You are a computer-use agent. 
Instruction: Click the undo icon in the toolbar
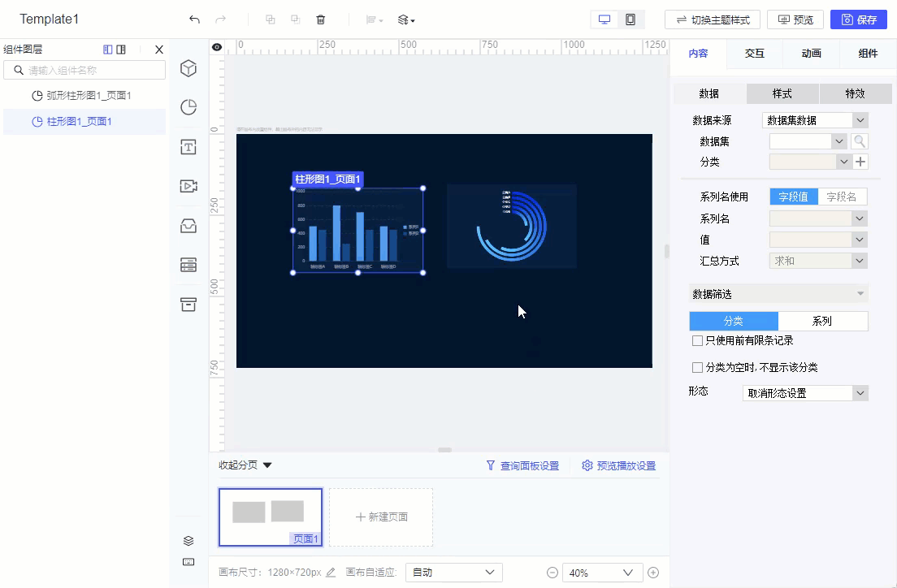(x=194, y=19)
